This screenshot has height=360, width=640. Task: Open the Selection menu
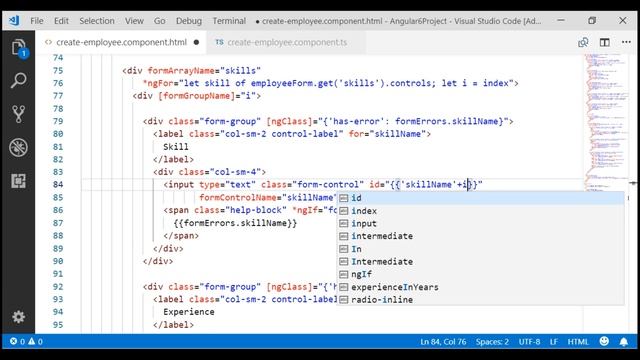tap(97, 21)
